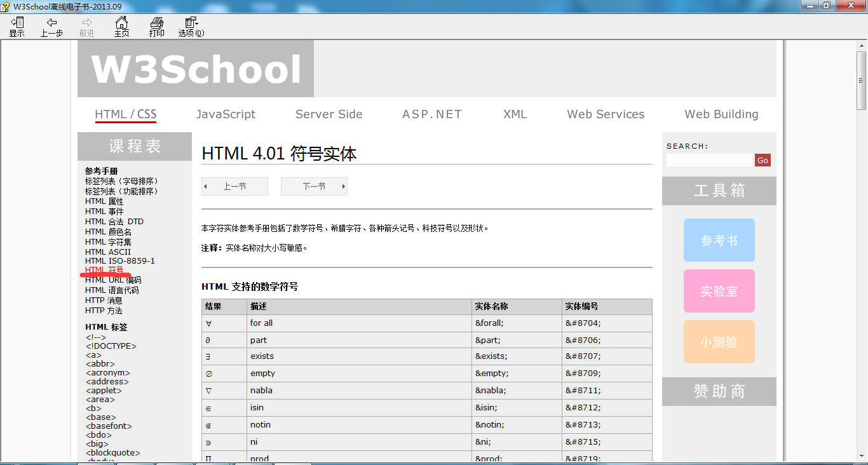Open the pink 实验室 toolbox button

click(719, 291)
